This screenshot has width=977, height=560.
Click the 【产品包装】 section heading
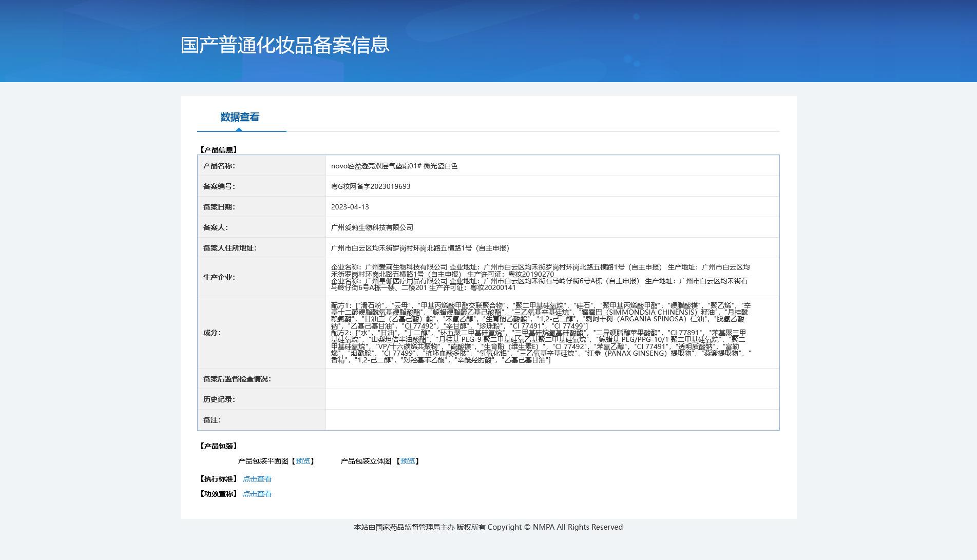point(218,446)
